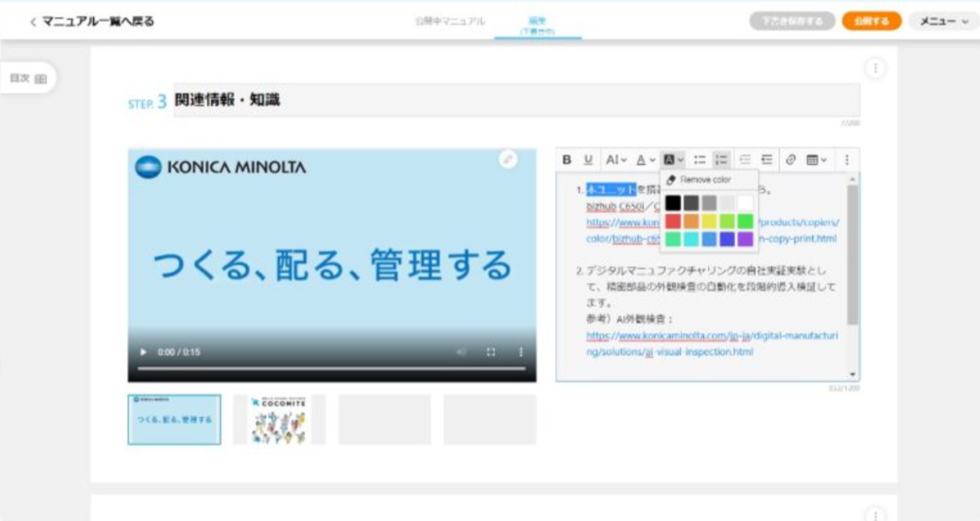Viewport: 980px width, 521px height.
Task: Select the third empty media slot
Action: coord(385,419)
